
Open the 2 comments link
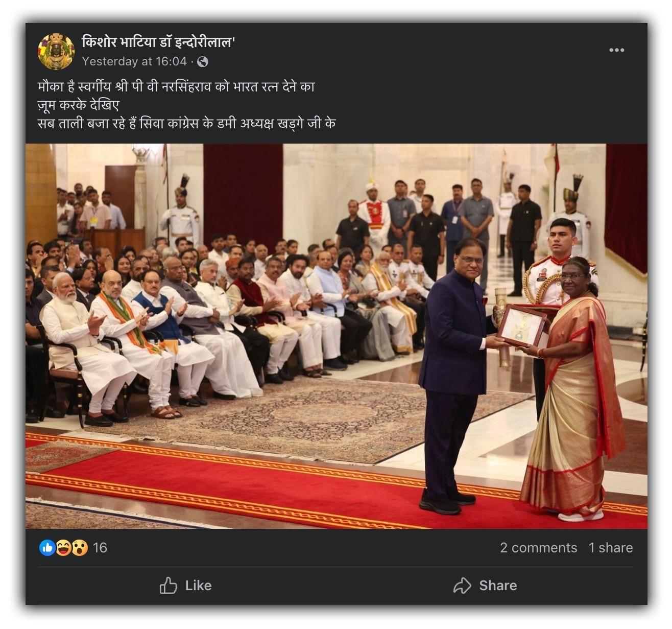[x=538, y=548]
